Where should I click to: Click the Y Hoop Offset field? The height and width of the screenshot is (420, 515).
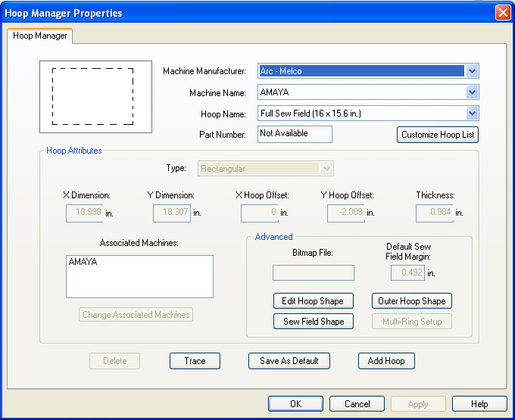tap(346, 213)
